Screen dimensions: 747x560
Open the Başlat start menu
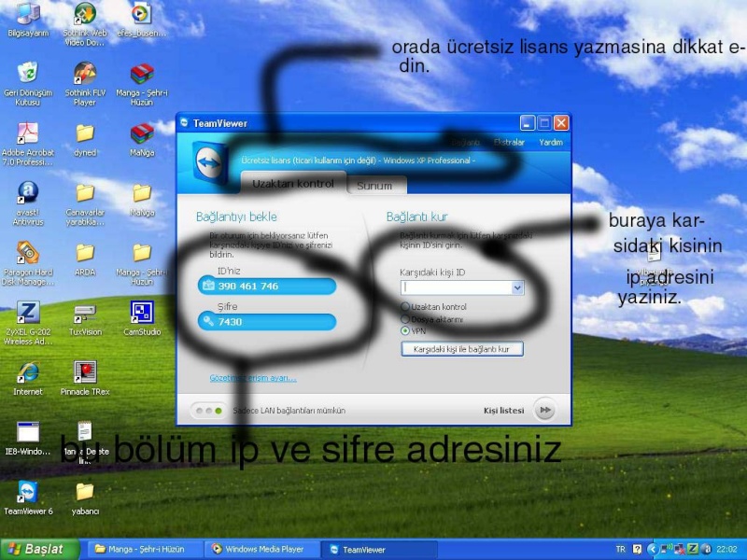(x=39, y=549)
